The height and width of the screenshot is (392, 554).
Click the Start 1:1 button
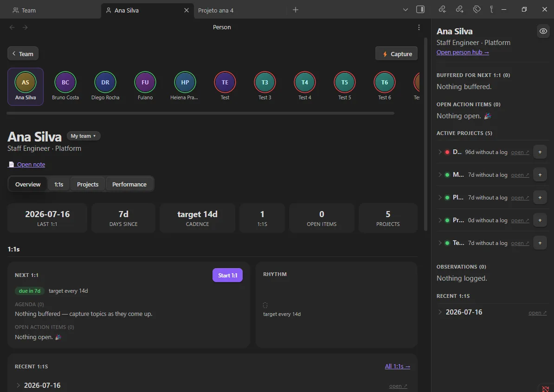point(227,276)
